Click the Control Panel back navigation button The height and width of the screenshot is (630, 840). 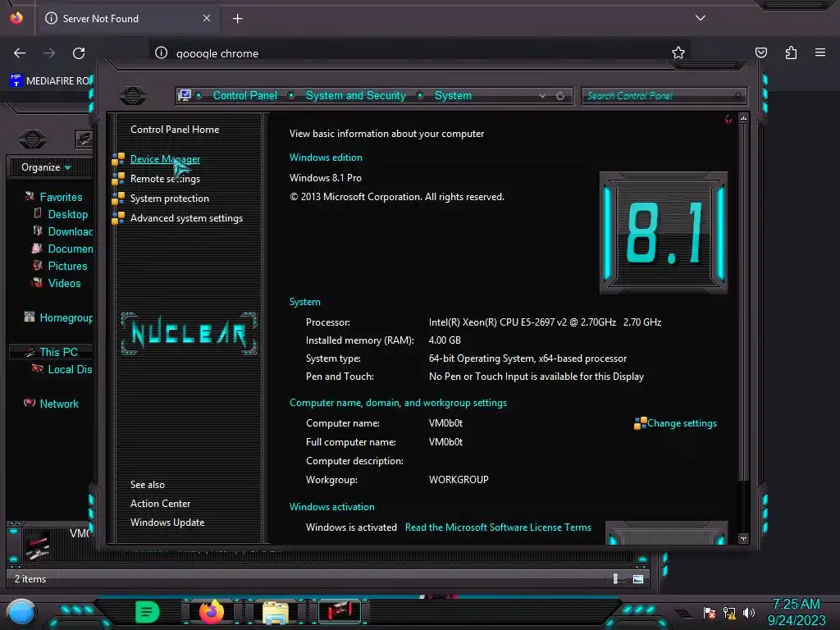pyautogui.click(x=133, y=96)
